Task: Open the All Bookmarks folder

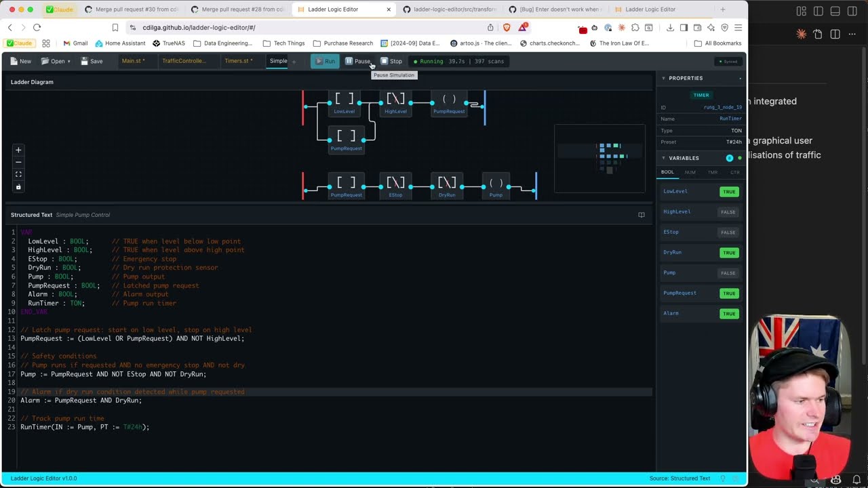Action: coord(718,43)
